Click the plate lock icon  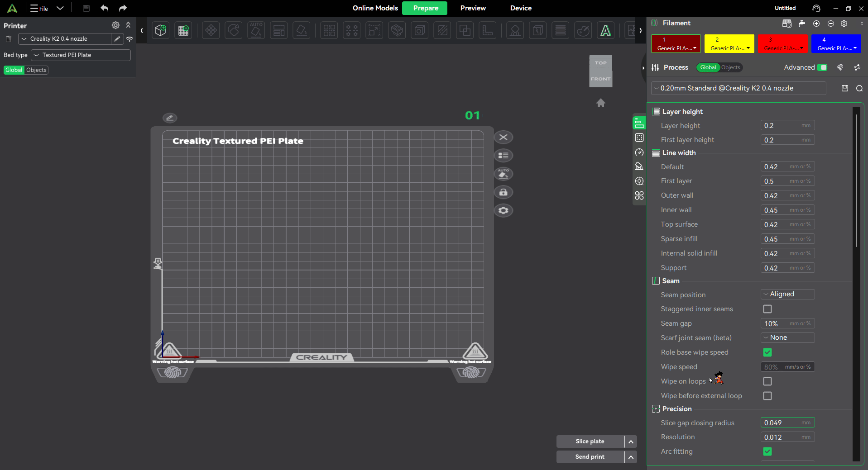tap(503, 192)
